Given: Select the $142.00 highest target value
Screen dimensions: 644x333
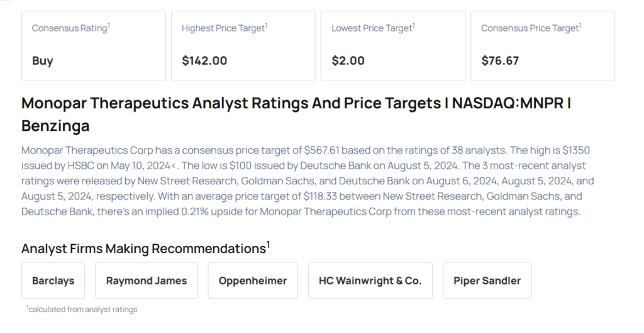Looking at the screenshot, I should coord(204,61).
